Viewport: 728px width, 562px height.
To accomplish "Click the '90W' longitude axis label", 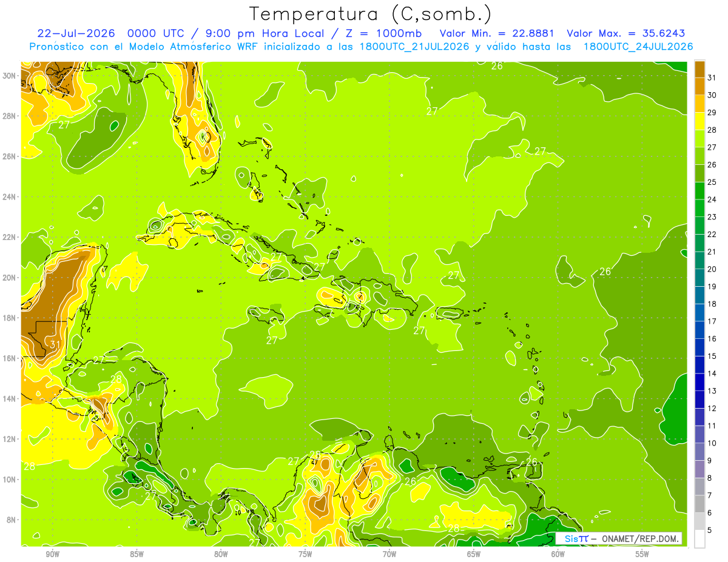I will click(52, 554).
